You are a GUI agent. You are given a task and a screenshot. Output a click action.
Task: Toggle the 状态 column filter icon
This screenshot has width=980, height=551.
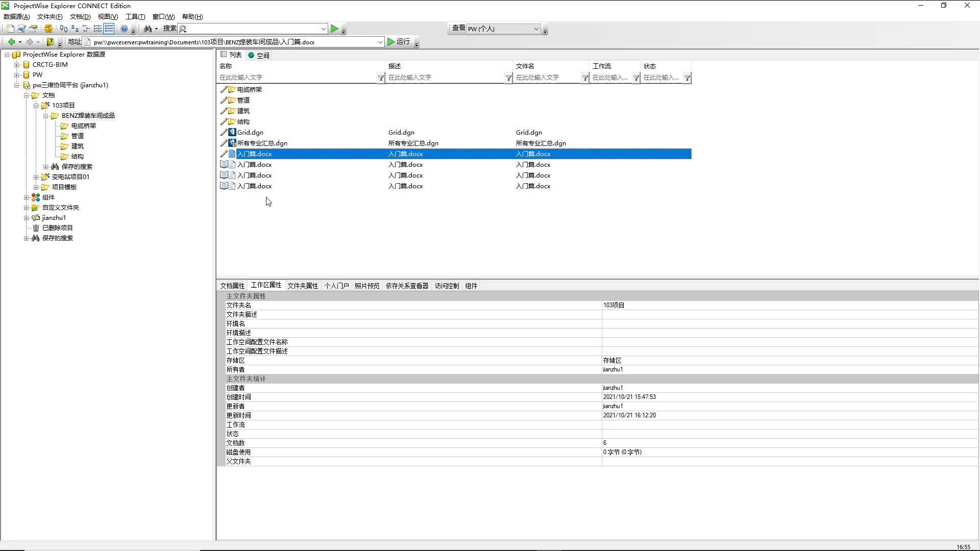click(688, 78)
